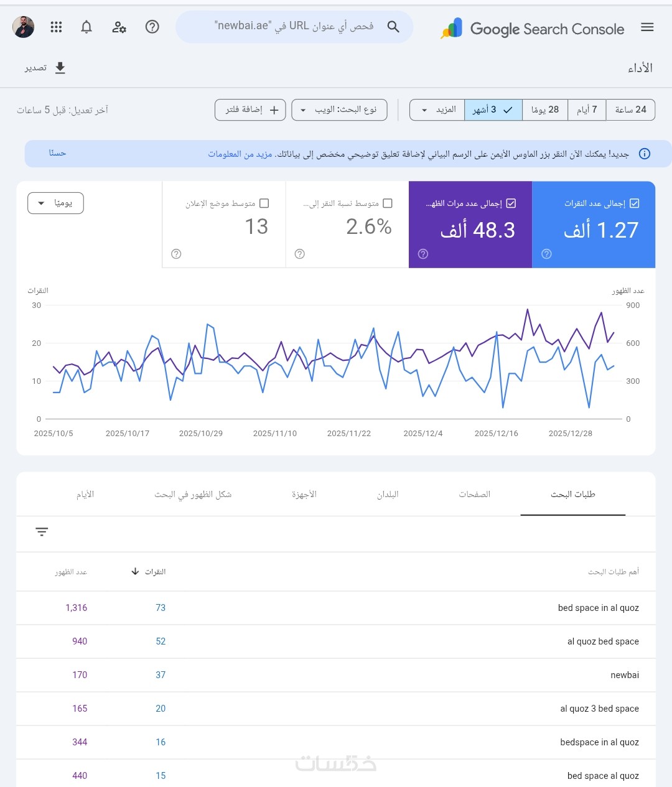Open the help question mark icon

(152, 27)
